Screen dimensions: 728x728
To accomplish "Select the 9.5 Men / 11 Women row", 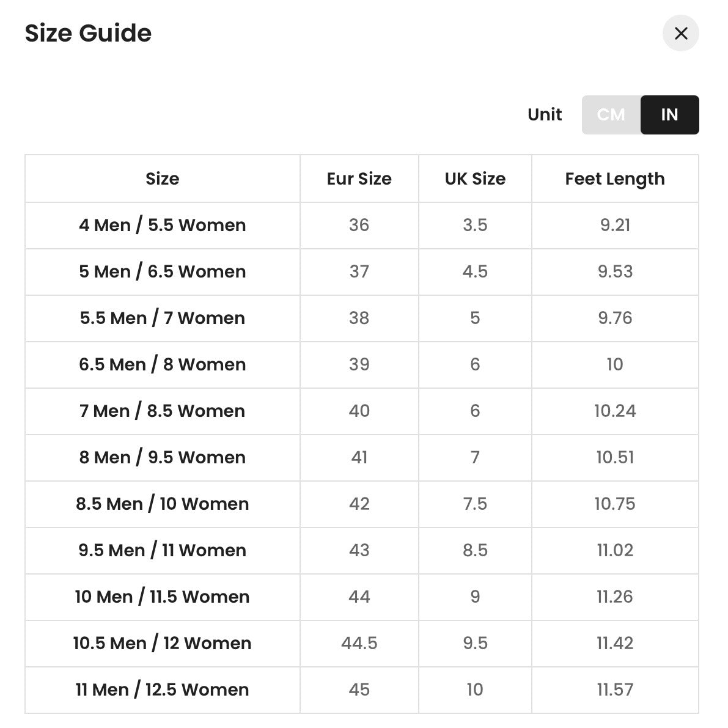I will [362, 550].
